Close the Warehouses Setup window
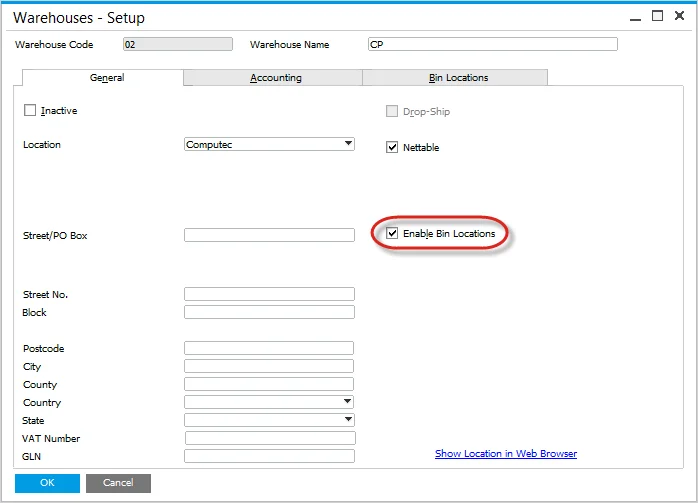The height and width of the screenshot is (503, 698). (680, 16)
